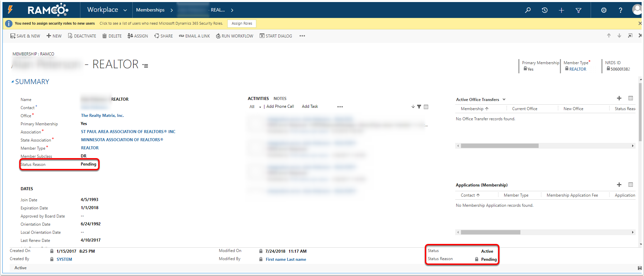
Task: Open MINNESOTA ASSOCIATION OF REALTORS link
Action: (x=122, y=140)
